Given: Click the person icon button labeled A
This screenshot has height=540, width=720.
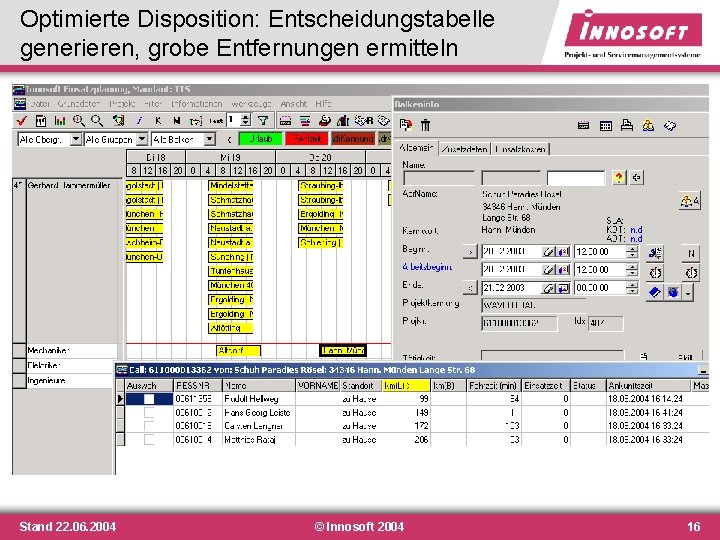Looking at the screenshot, I should point(690,201).
